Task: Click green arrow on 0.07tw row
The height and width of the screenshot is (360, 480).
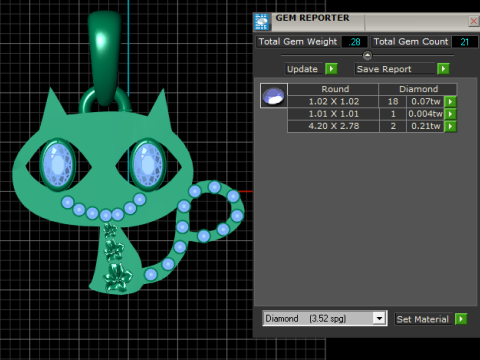Action: (x=451, y=101)
